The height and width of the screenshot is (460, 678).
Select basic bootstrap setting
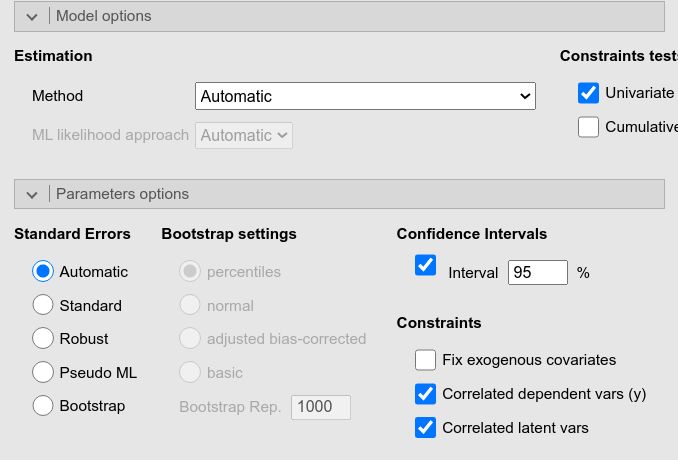[x=190, y=372]
